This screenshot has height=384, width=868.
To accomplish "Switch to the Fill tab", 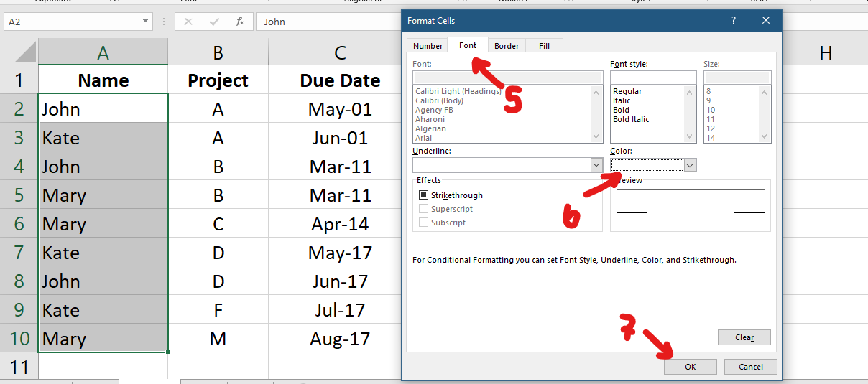I will (x=544, y=46).
